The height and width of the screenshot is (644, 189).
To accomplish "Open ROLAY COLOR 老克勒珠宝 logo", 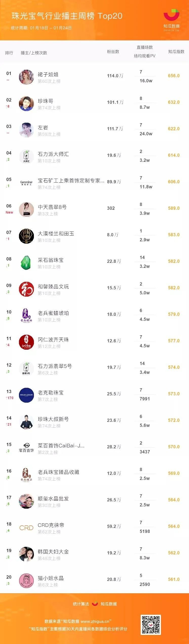I will (26, 395).
